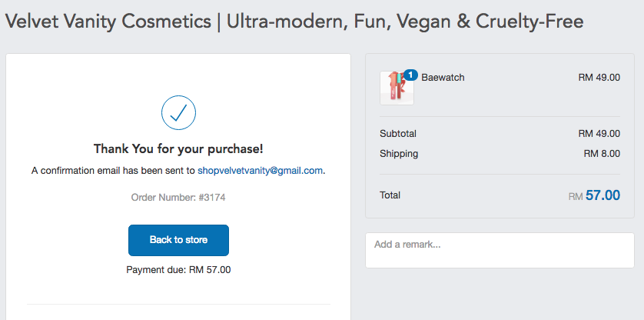Viewport: 644px width, 320px height.
Task: Click the Thank You for your purchase heading
Action: click(x=178, y=148)
